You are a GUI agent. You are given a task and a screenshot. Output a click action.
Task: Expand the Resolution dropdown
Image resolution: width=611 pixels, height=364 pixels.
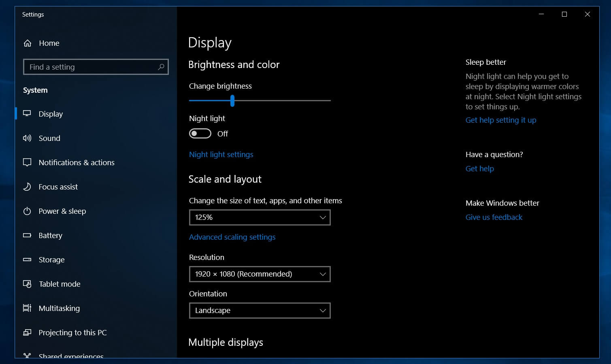(260, 274)
